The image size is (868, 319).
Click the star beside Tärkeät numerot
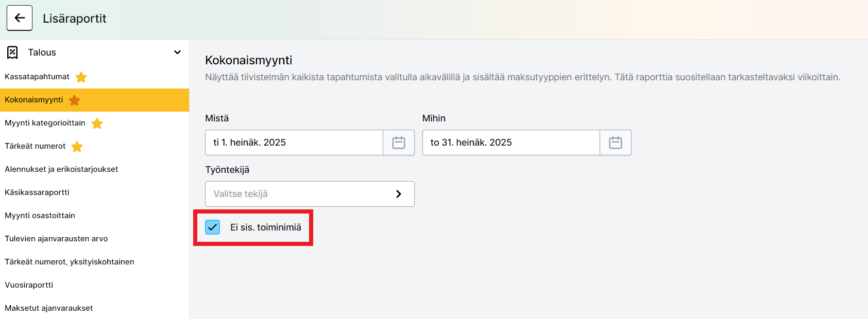[x=77, y=147]
